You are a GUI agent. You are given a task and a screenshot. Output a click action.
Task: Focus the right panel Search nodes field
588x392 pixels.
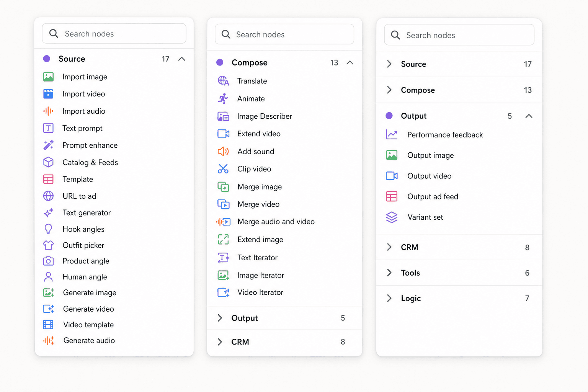459,35
